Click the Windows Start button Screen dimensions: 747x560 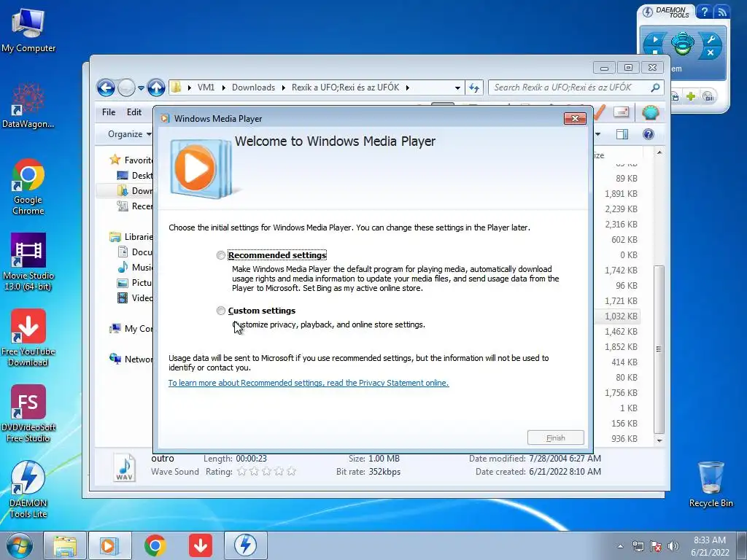click(x=20, y=545)
